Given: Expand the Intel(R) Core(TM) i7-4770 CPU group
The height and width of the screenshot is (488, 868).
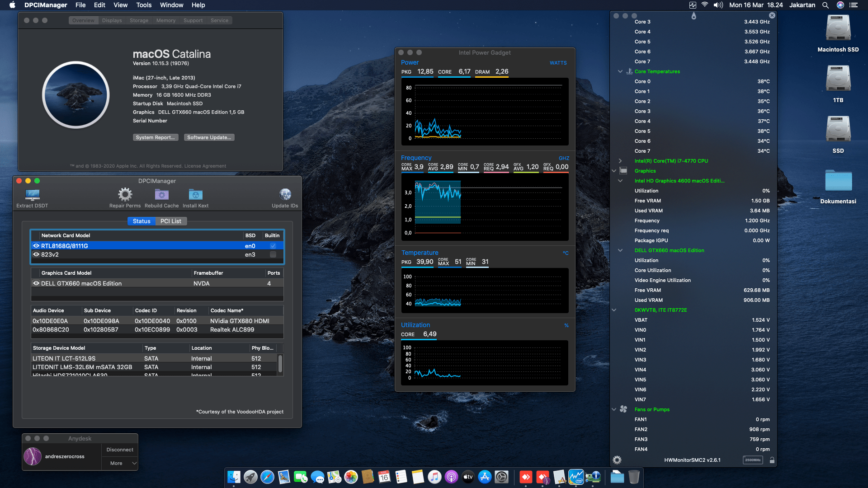Looking at the screenshot, I should (x=620, y=161).
